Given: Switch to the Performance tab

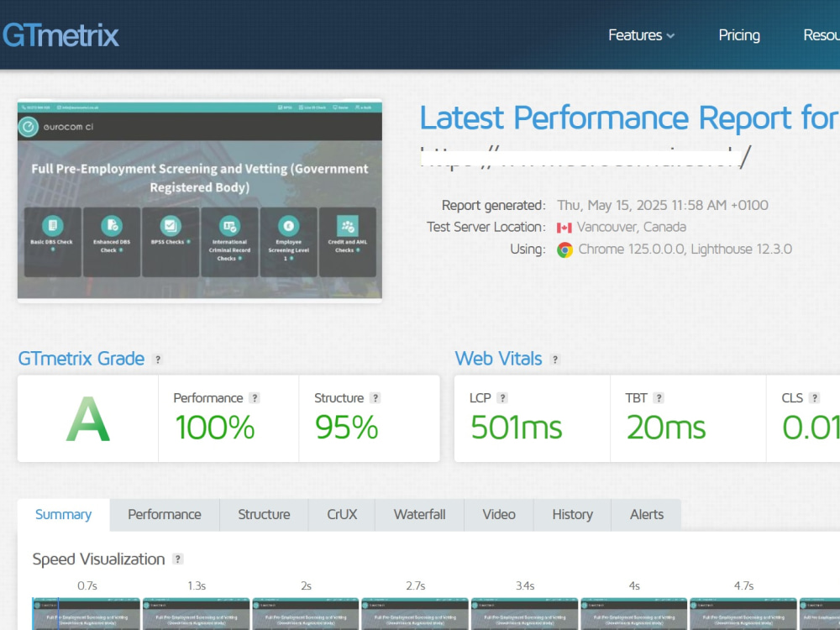Looking at the screenshot, I should click(165, 515).
